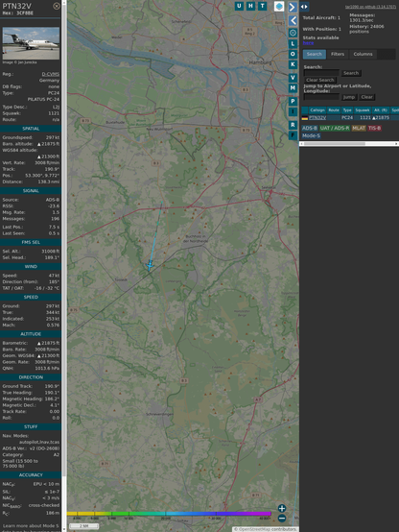Focus the Search text field
399x532 pixels.
tap(321, 73)
